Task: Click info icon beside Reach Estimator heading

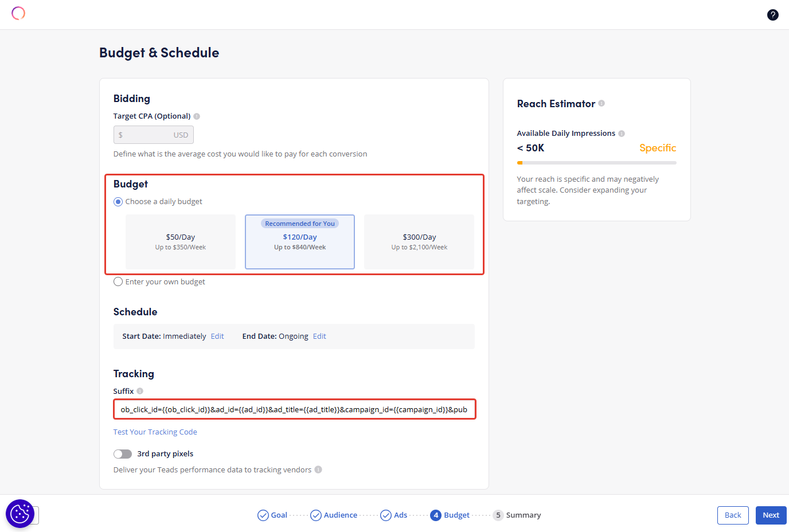Action: point(601,103)
